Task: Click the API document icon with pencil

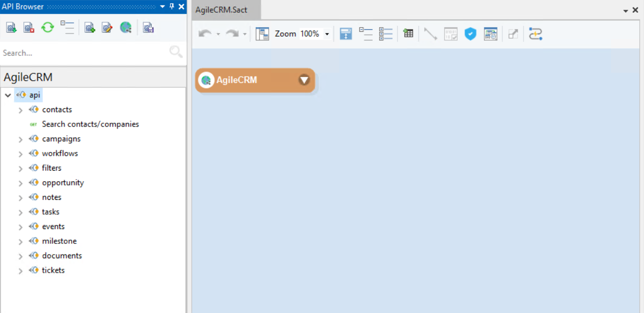Action: pos(107,28)
